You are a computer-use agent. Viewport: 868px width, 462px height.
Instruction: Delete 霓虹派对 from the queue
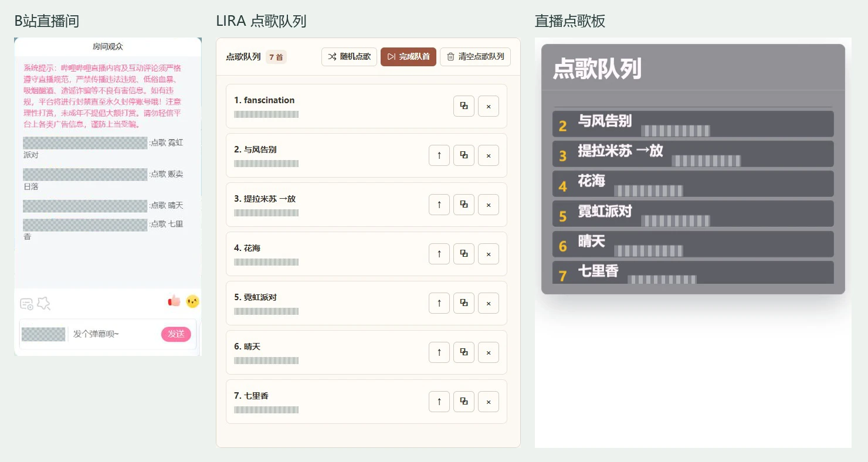489,303
